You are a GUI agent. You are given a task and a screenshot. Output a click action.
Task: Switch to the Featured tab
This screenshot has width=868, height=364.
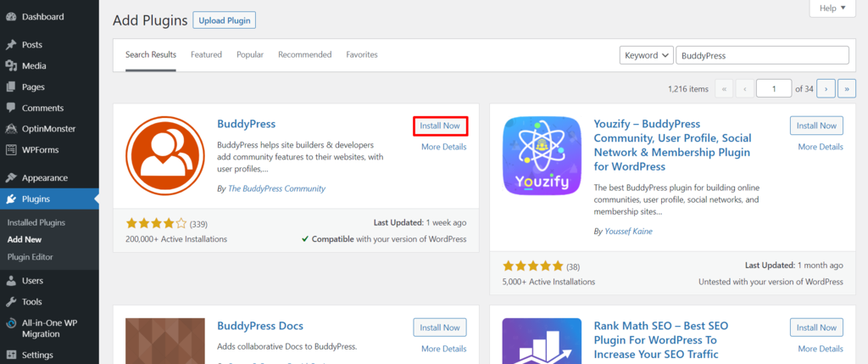tap(206, 55)
